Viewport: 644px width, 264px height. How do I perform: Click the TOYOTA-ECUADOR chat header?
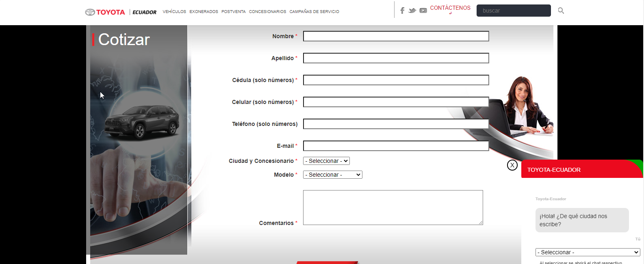[x=582, y=169]
